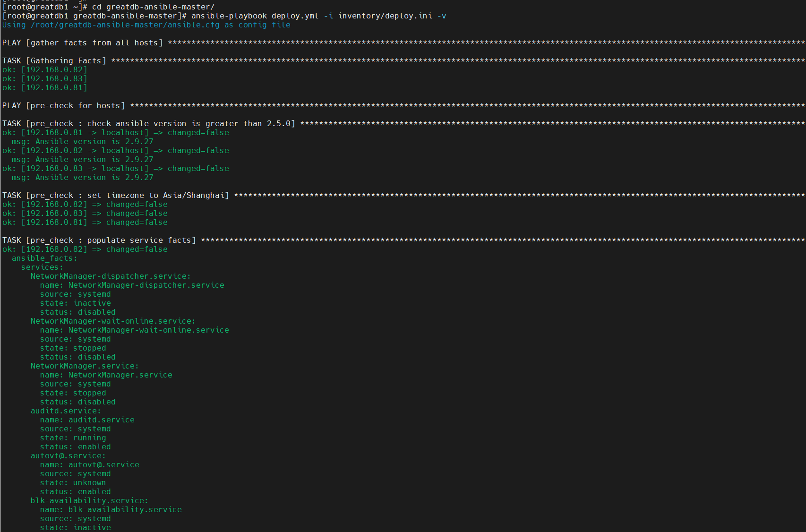Click the autovt@.service: entry
Screen dimensions: 806x532
[x=68, y=456]
